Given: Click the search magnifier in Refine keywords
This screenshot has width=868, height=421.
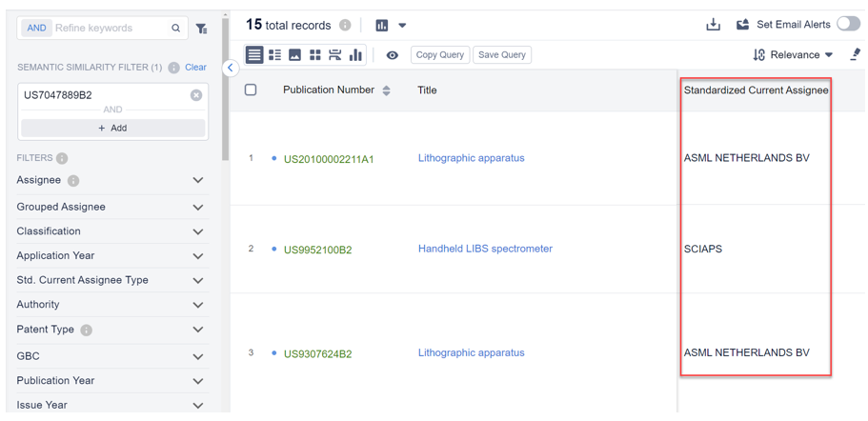Looking at the screenshot, I should pos(175,29).
